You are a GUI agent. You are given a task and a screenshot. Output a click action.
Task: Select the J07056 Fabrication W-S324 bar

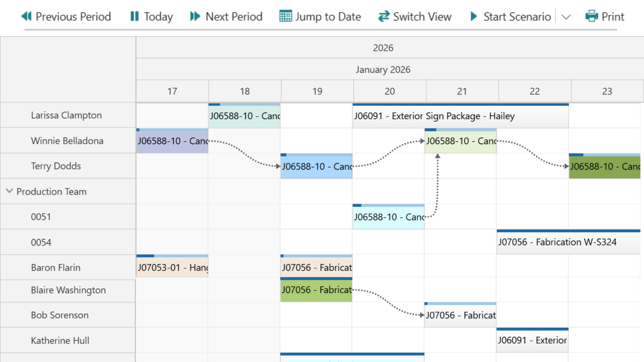[568, 242]
